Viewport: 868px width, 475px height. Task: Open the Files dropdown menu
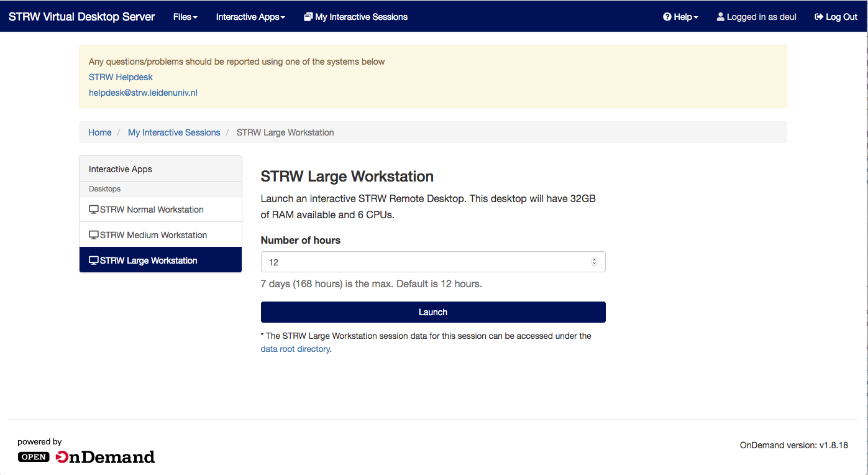[x=185, y=17]
